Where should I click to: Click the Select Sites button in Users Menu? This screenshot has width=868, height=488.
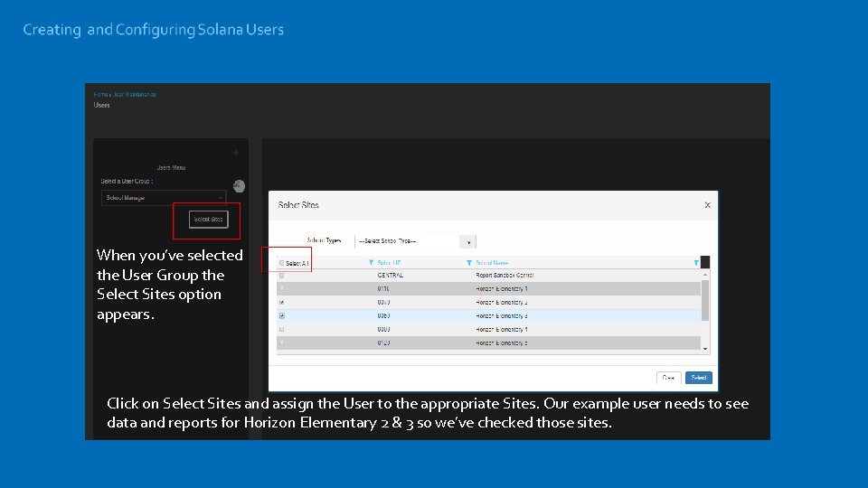coord(208,220)
